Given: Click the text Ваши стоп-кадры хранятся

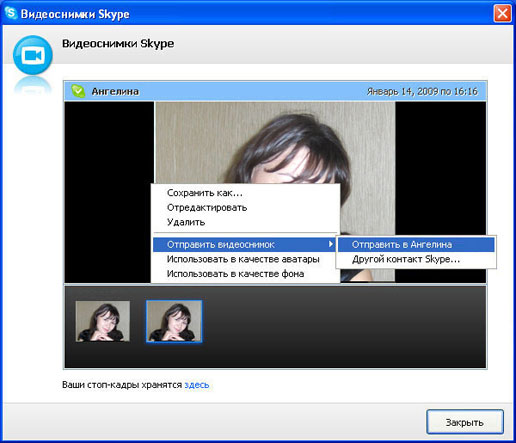Looking at the screenshot, I should point(122,385).
